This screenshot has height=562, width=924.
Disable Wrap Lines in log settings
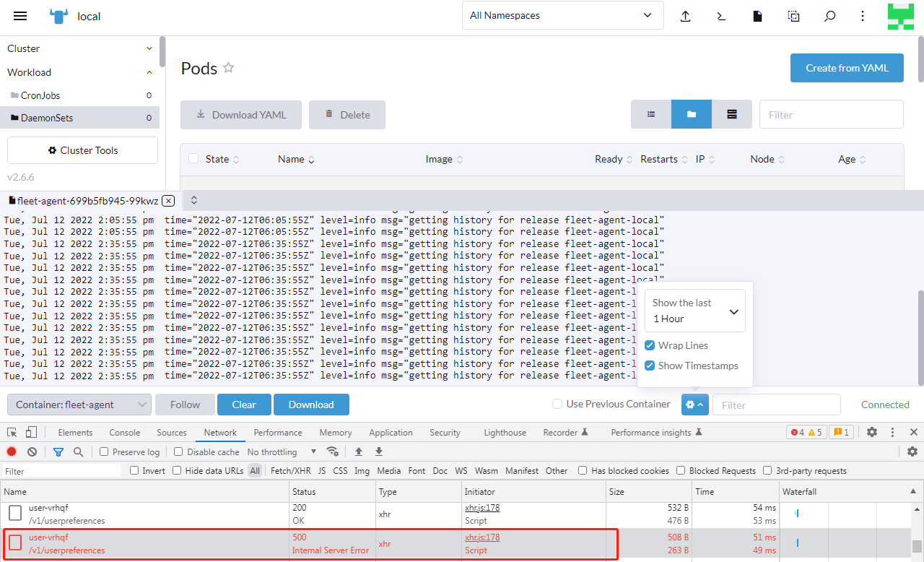(x=649, y=345)
